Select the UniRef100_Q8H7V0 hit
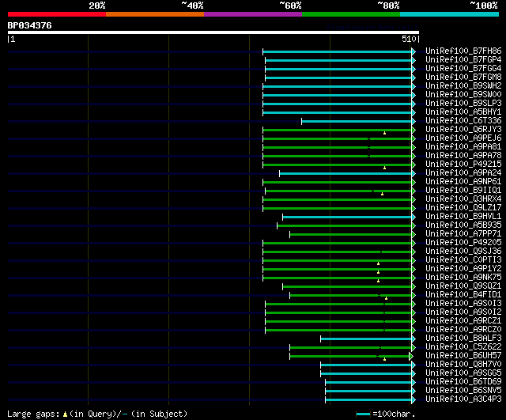Screen dimensions: 506x420 463,365
